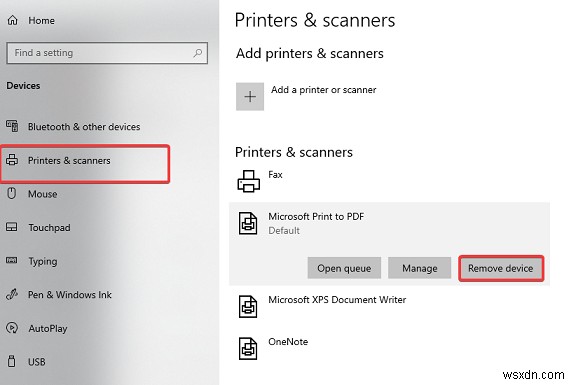
Task: Click the Microsoft Print to PDF icon
Action: 248,223
